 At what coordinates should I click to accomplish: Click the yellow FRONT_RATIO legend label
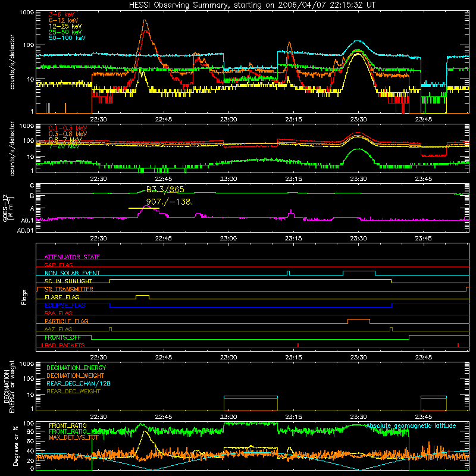tap(68, 425)
